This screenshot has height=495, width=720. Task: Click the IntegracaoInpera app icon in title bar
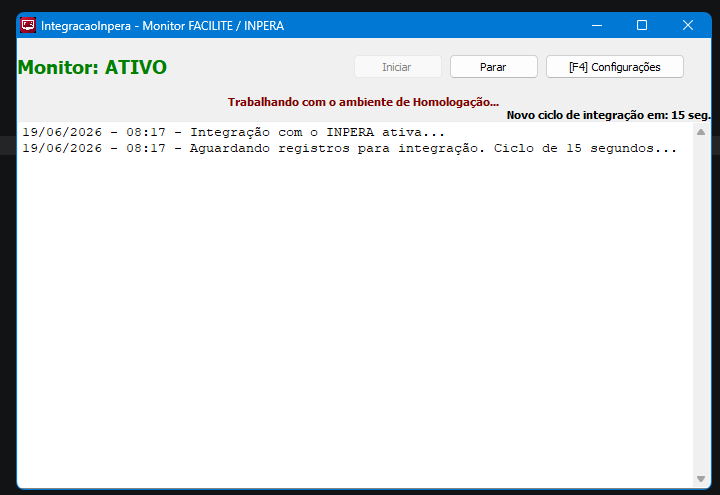[28, 25]
